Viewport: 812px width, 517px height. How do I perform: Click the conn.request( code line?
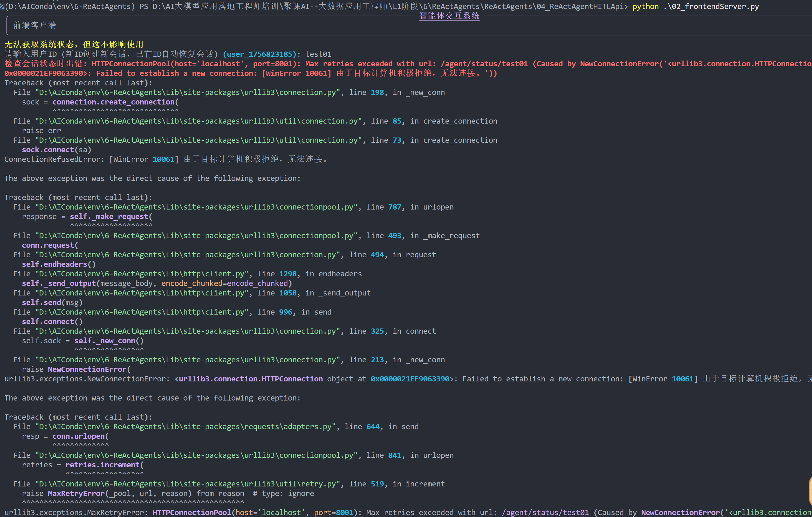50,245
